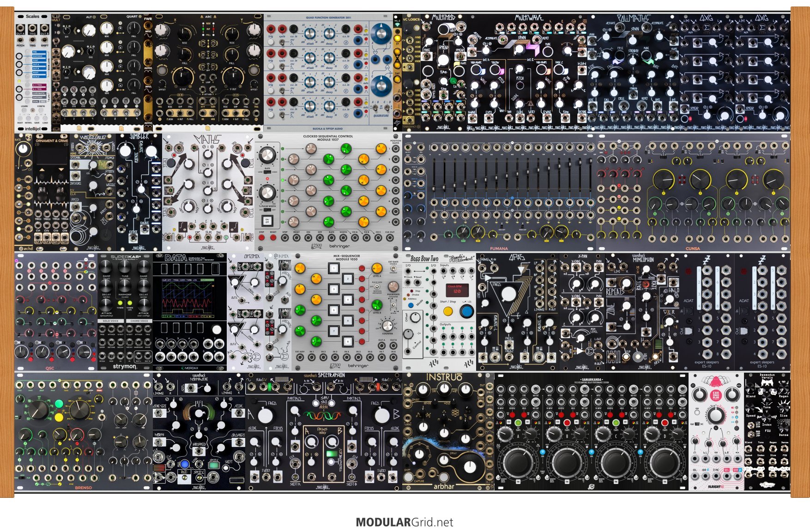This screenshot has height=532, width=810.
Task: Select the Samarkanda delay module
Action: (x=592, y=431)
